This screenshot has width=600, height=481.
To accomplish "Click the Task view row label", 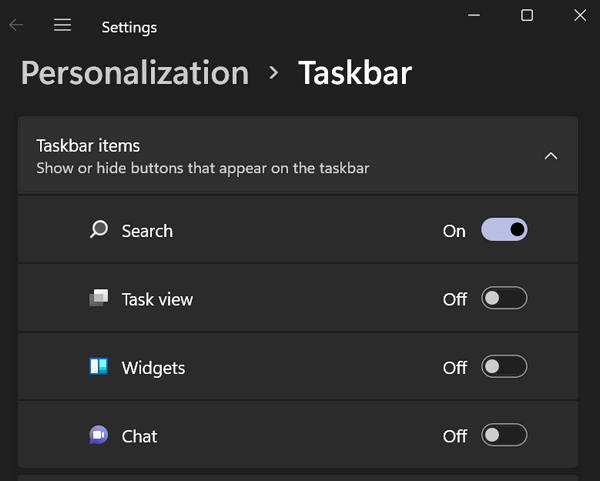I will click(157, 299).
